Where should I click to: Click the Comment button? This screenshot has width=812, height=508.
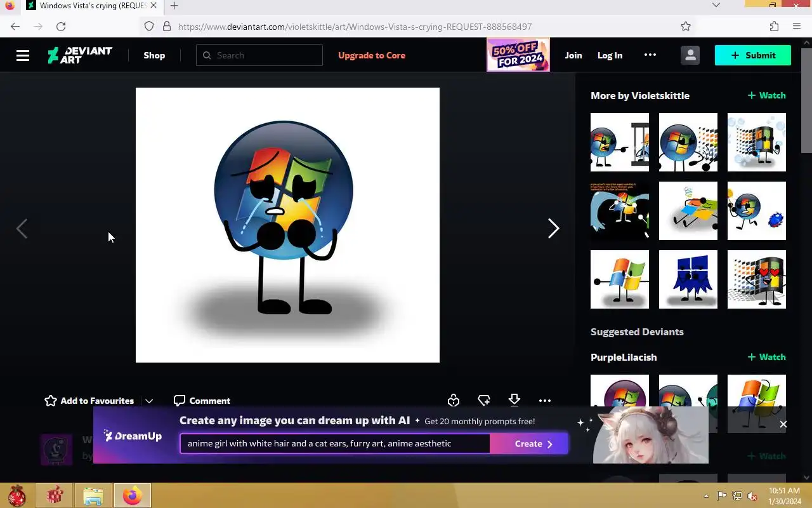click(202, 401)
